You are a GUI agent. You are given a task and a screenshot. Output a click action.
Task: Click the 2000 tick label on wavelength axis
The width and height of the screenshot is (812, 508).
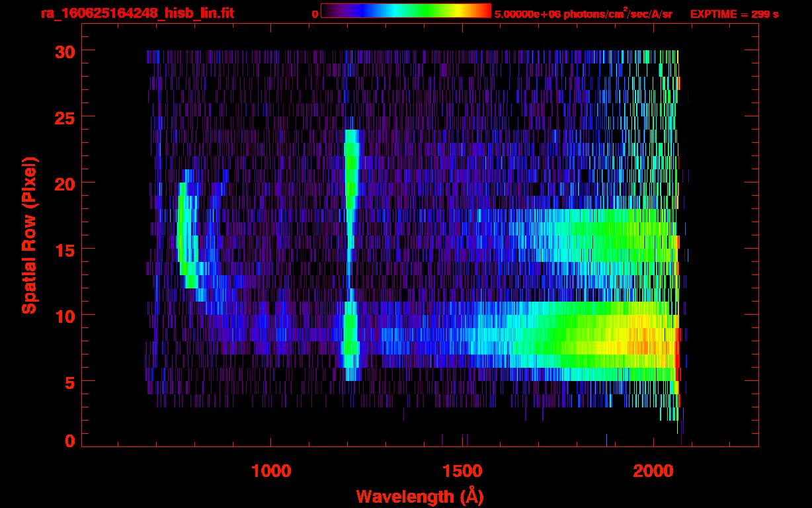pyautogui.click(x=653, y=471)
